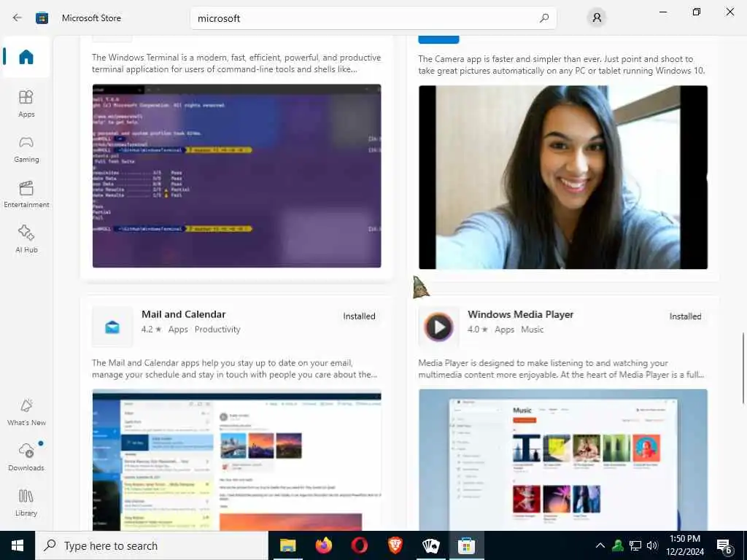Click the Productivity category label
The height and width of the screenshot is (560, 747).
tap(217, 330)
